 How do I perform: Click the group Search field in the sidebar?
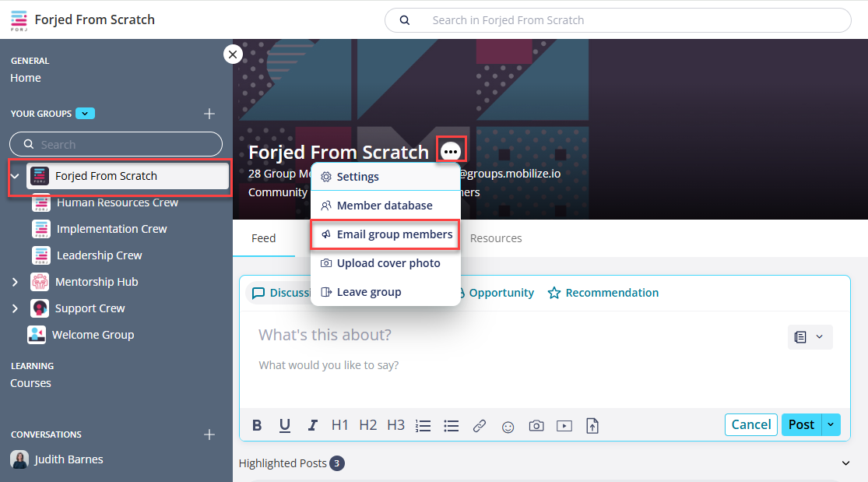[x=115, y=144]
